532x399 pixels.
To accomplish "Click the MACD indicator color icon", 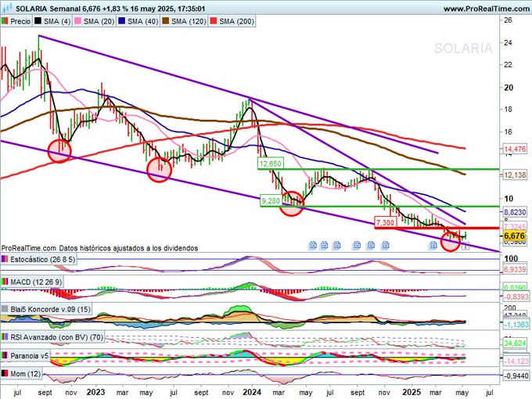I will point(5,282).
